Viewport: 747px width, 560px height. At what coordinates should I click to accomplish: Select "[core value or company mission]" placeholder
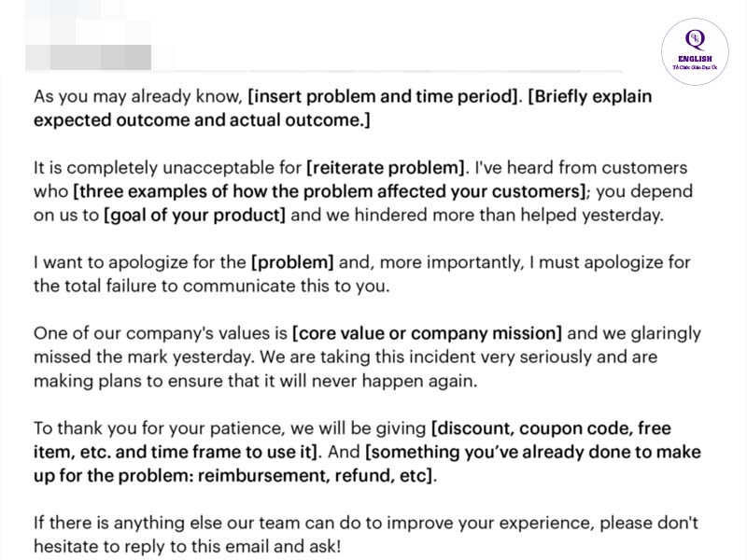click(428, 333)
